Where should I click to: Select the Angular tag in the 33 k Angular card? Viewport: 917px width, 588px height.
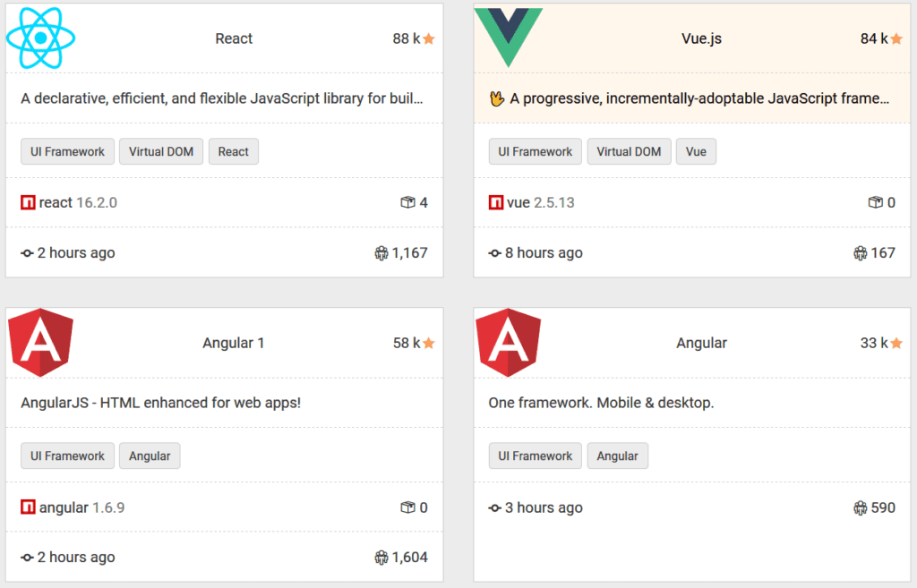(618, 456)
